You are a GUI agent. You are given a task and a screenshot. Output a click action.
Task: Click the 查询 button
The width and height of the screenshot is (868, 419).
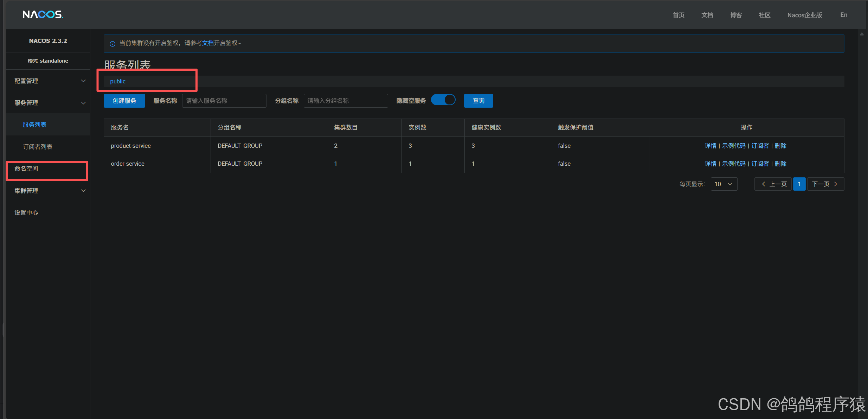pos(478,101)
